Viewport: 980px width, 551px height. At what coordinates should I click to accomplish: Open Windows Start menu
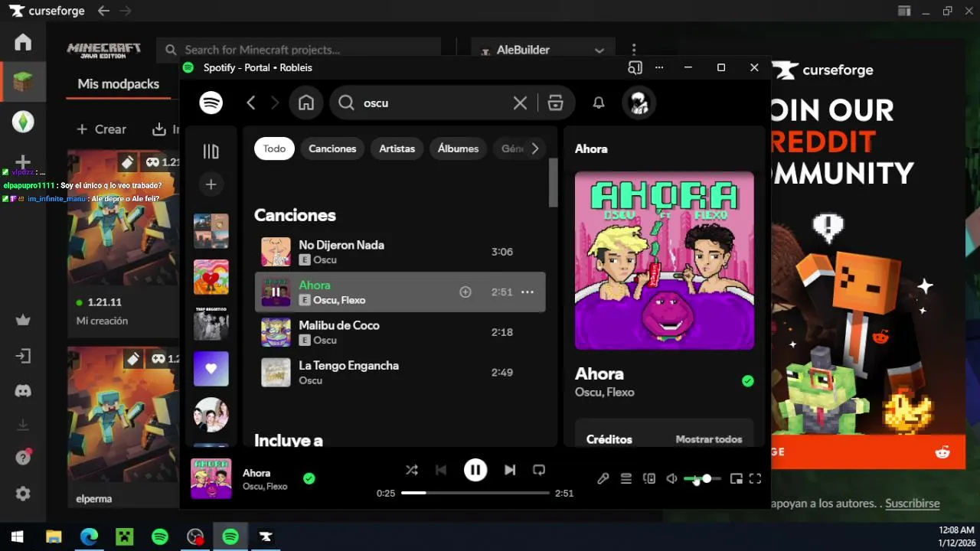pos(17,536)
